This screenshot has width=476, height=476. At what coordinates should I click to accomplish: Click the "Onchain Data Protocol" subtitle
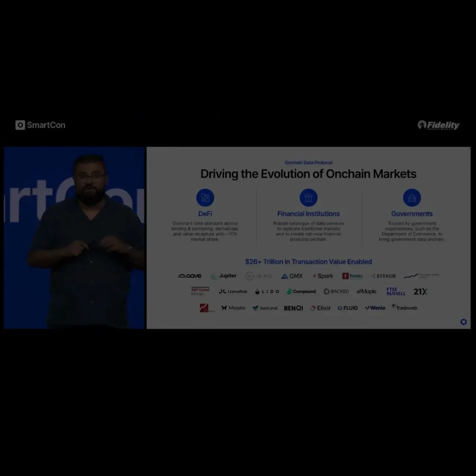click(x=309, y=163)
